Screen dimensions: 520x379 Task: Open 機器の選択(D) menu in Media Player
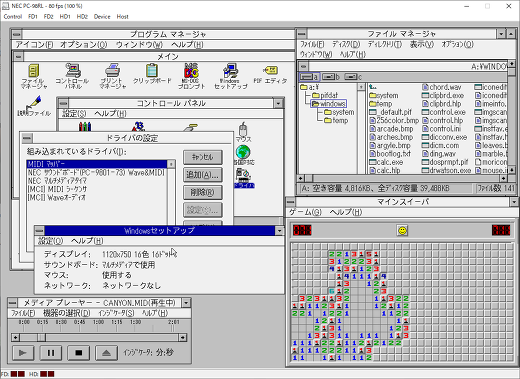click(66, 313)
